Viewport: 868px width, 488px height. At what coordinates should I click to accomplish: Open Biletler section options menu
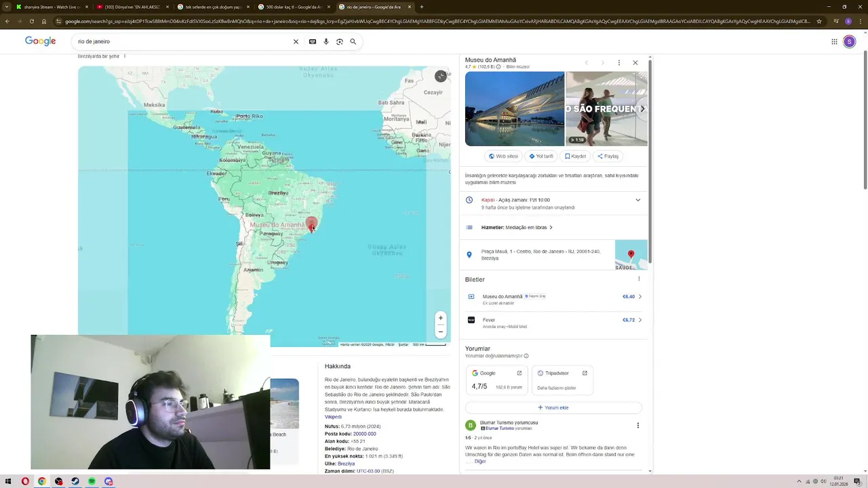[638, 279]
